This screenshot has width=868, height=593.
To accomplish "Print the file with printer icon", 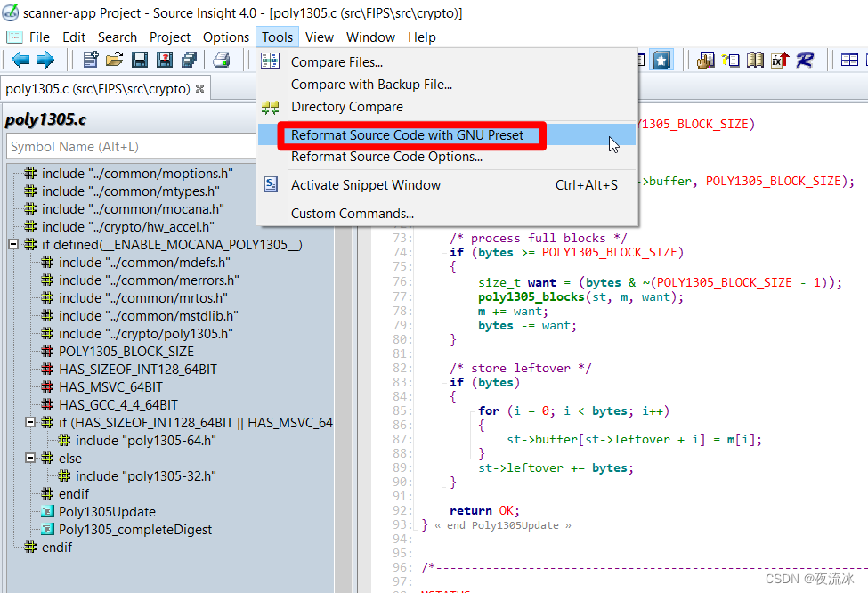I will 222,60.
